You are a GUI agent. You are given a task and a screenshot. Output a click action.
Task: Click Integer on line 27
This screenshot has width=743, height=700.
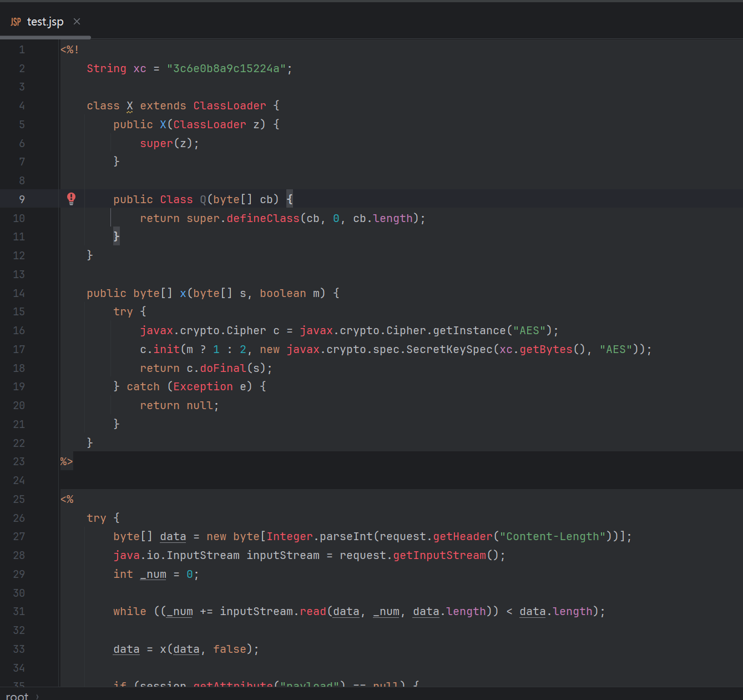point(290,536)
